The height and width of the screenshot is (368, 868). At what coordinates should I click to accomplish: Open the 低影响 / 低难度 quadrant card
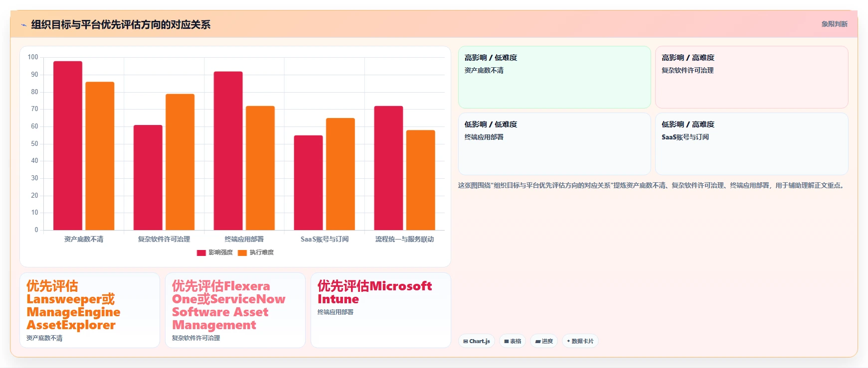click(x=554, y=144)
